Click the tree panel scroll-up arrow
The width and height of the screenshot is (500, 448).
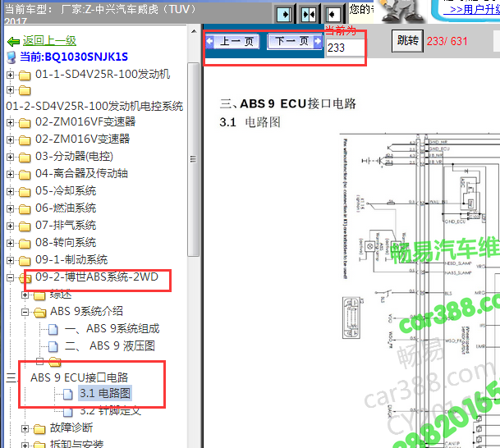tap(194, 31)
